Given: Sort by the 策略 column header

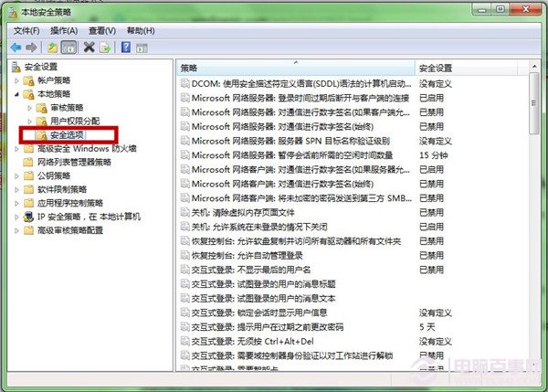Looking at the screenshot, I should tap(296, 68).
